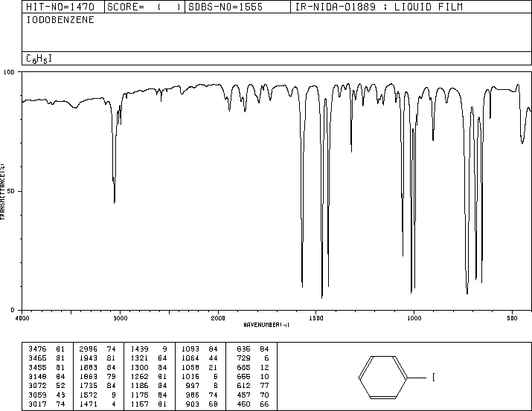
Task: Select peak table entry 3072
Action: [x=37, y=386]
